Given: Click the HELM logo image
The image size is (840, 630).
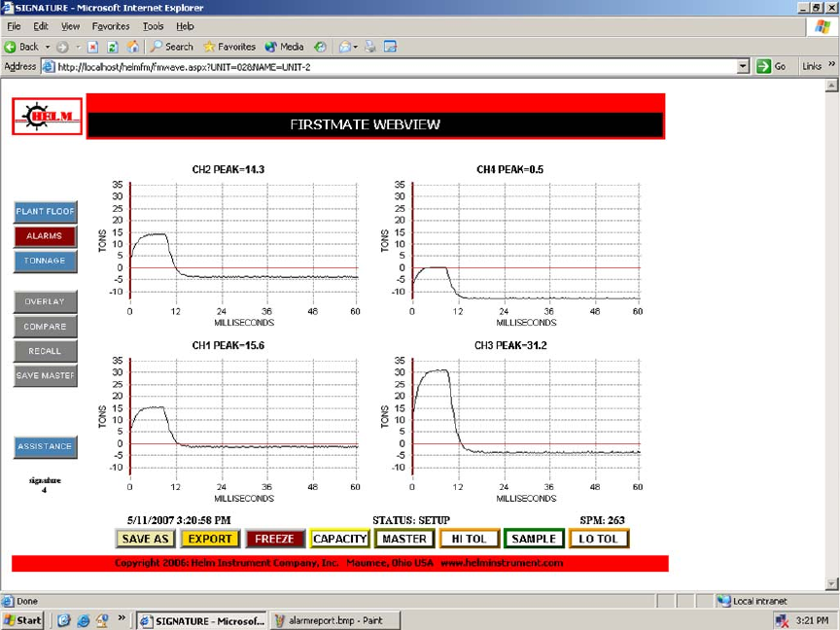Looking at the screenshot, I should coord(47,117).
